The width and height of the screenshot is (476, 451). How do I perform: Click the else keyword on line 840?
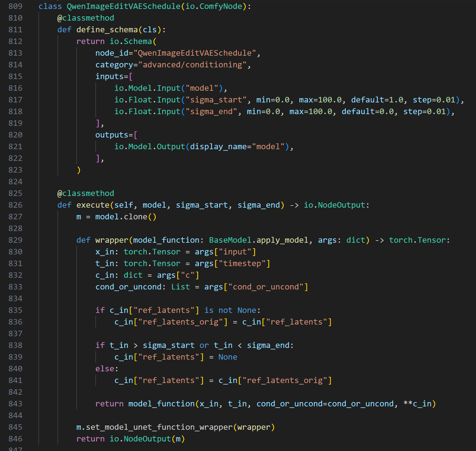click(105, 369)
